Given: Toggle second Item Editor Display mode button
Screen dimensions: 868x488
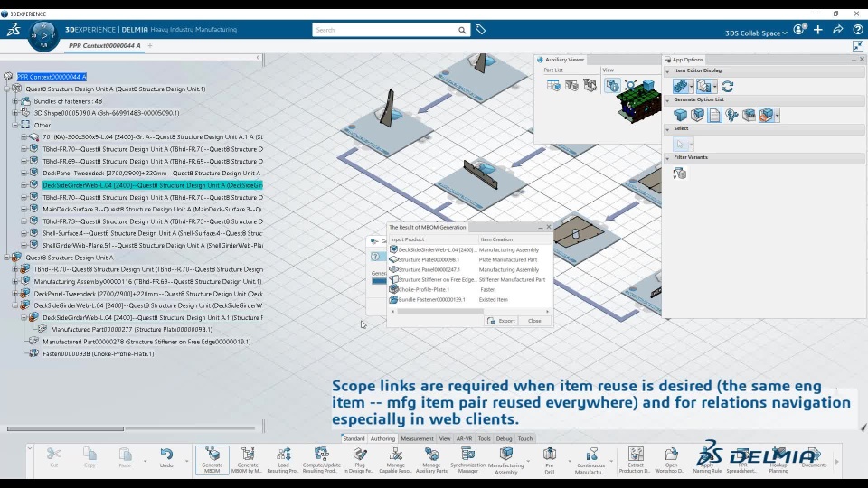Looking at the screenshot, I should (703, 87).
